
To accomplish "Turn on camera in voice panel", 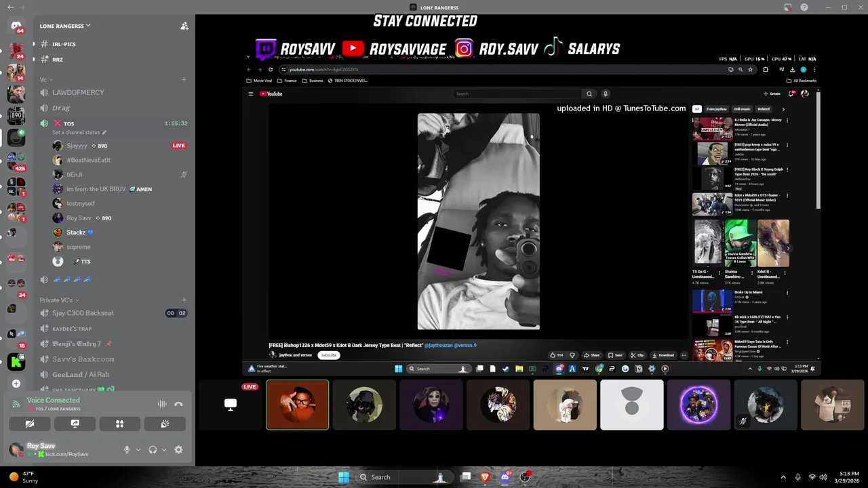I will tap(30, 424).
